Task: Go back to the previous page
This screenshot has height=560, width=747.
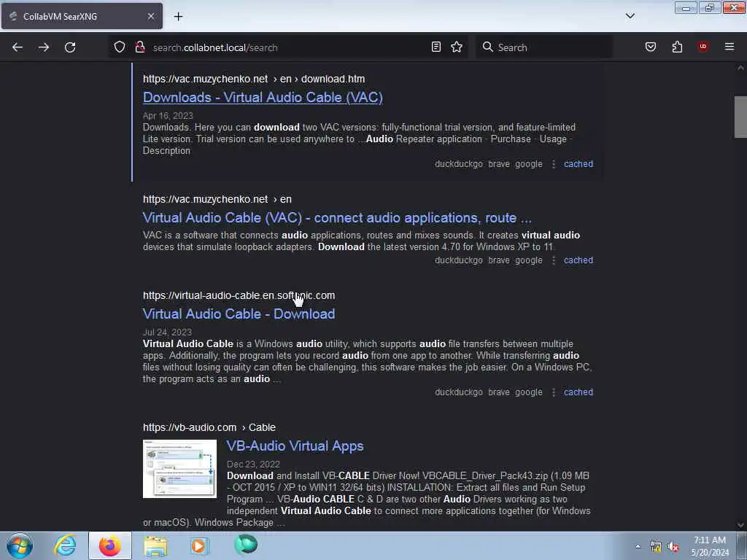Action: point(18,47)
